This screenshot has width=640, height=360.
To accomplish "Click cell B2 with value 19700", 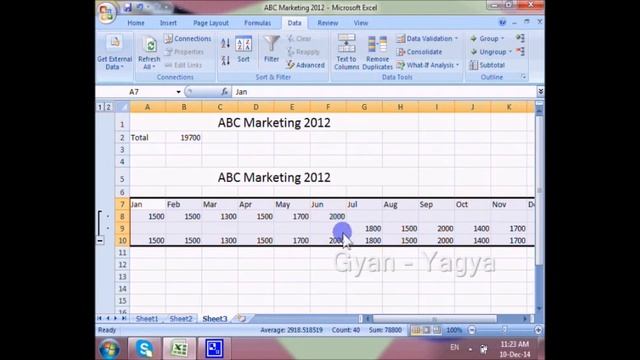I will click(x=184, y=138).
